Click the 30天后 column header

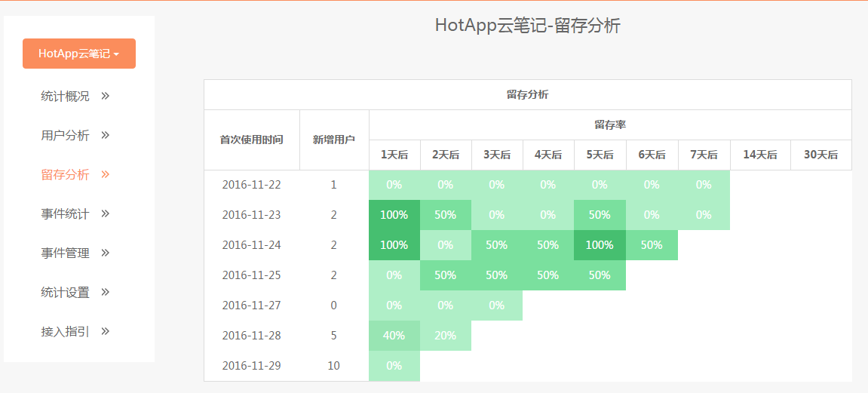(x=820, y=155)
